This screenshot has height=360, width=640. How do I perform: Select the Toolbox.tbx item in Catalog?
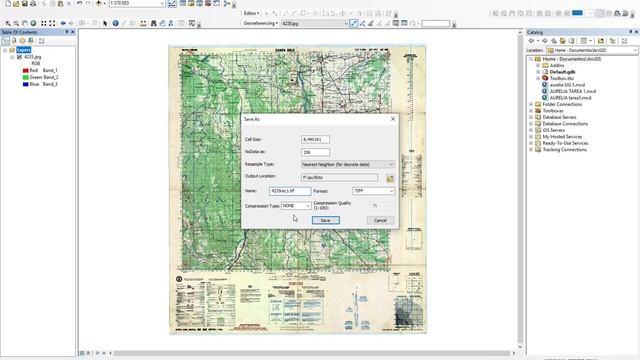click(561, 78)
